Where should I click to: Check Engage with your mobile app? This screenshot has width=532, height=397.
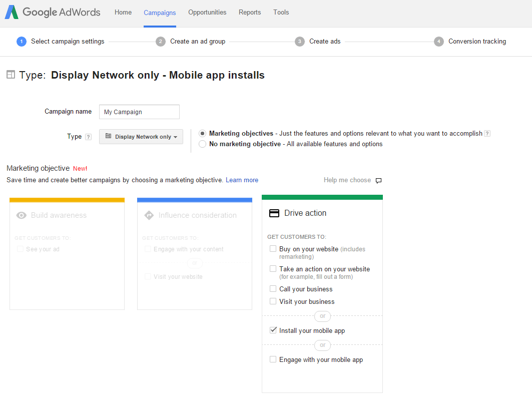tap(273, 359)
